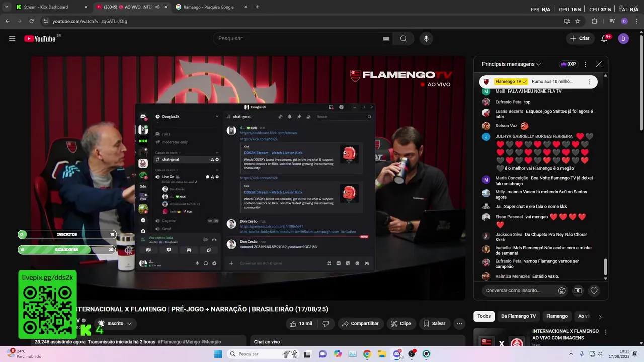Select the Todos filter chip
Image resolution: width=644 pixels, height=362 pixels.
point(484,316)
